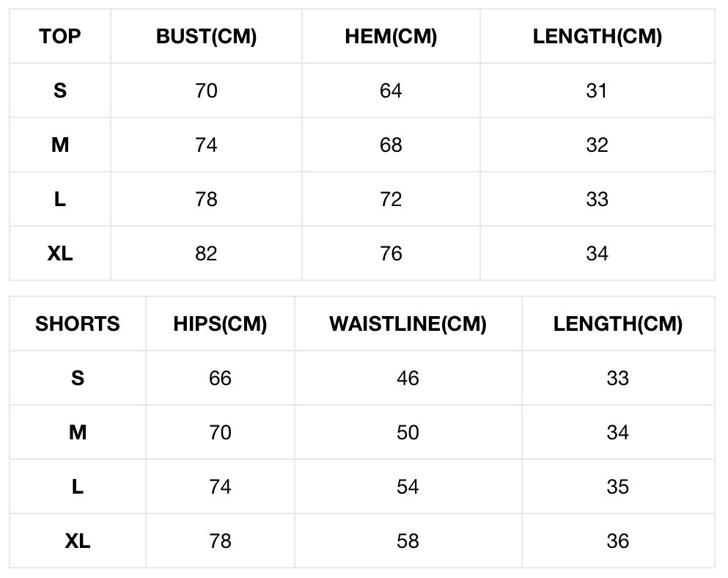The width and height of the screenshot is (728, 578).
Task: Click the bust value 82 for XL
Action: coord(206,254)
